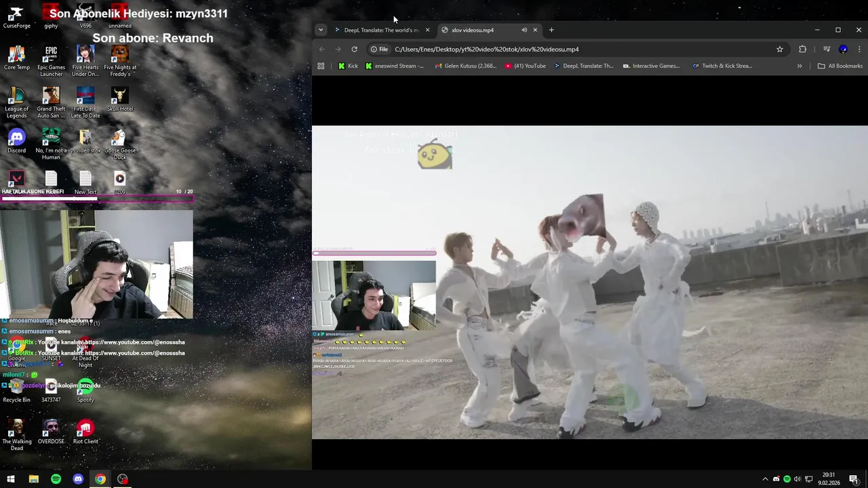Switch to Chrome via the taskbar icon

100,479
